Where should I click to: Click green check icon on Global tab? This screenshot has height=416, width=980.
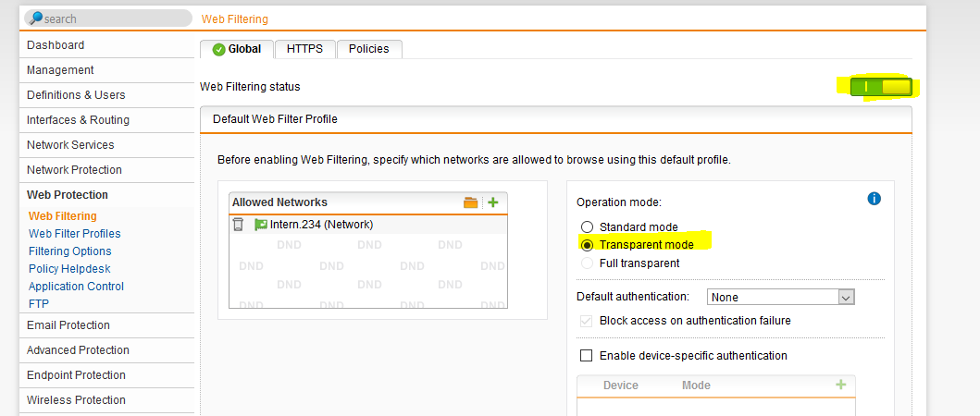(x=218, y=49)
